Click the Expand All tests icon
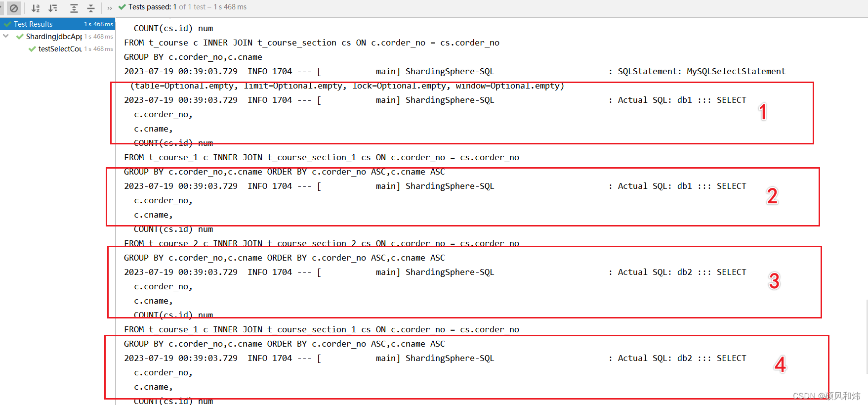 pos(74,8)
